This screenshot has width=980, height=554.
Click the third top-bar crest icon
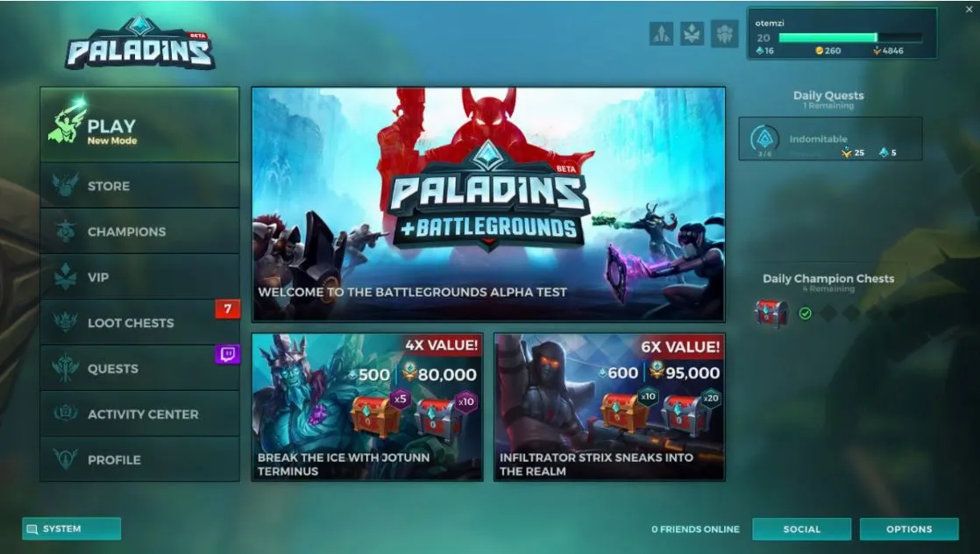(724, 34)
